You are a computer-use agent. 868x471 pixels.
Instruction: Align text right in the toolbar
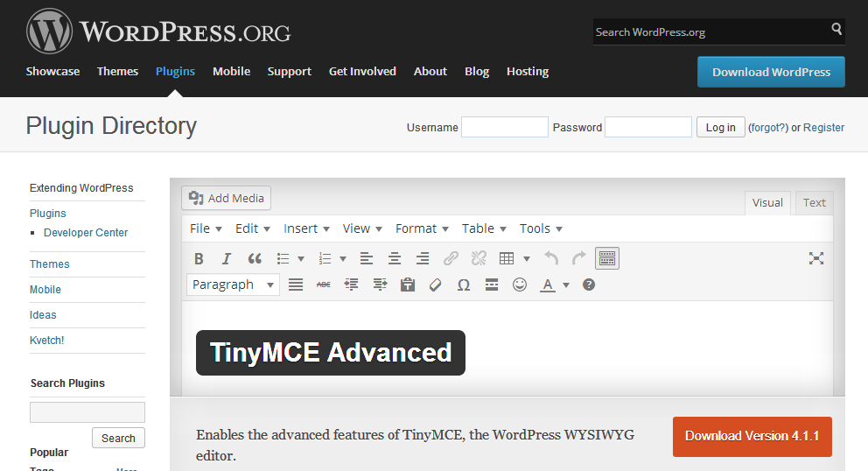coord(423,259)
